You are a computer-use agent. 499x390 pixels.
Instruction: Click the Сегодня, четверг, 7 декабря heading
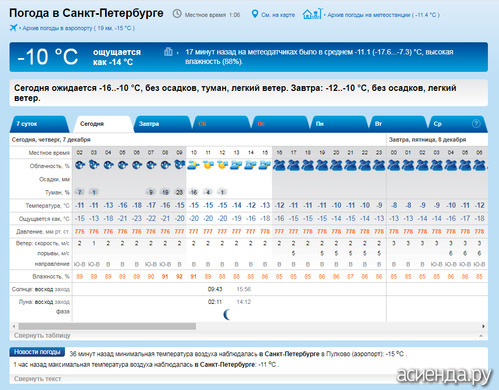(x=51, y=139)
